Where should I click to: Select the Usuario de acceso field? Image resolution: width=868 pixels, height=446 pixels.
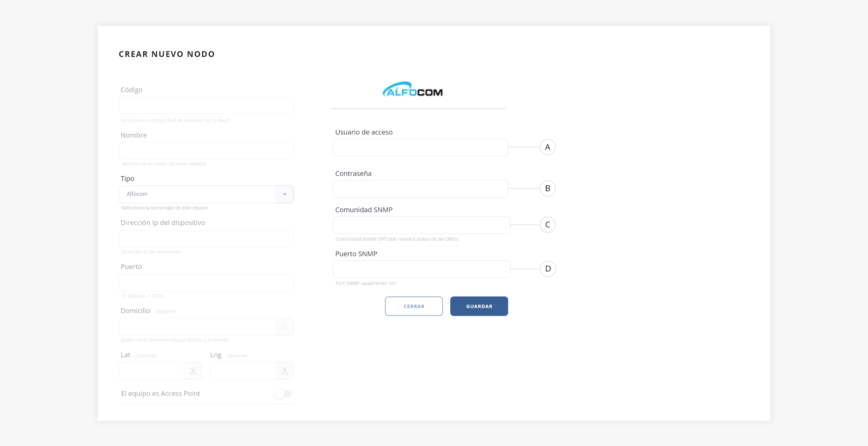click(420, 147)
